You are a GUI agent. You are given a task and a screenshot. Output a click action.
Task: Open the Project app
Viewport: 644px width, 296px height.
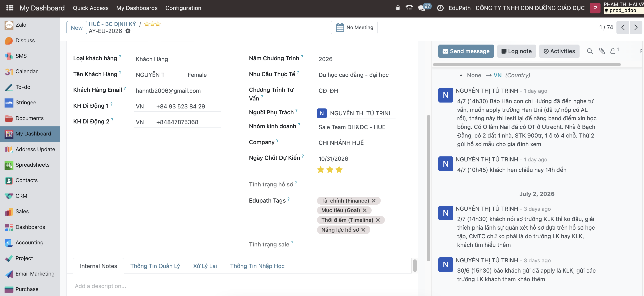30,258
